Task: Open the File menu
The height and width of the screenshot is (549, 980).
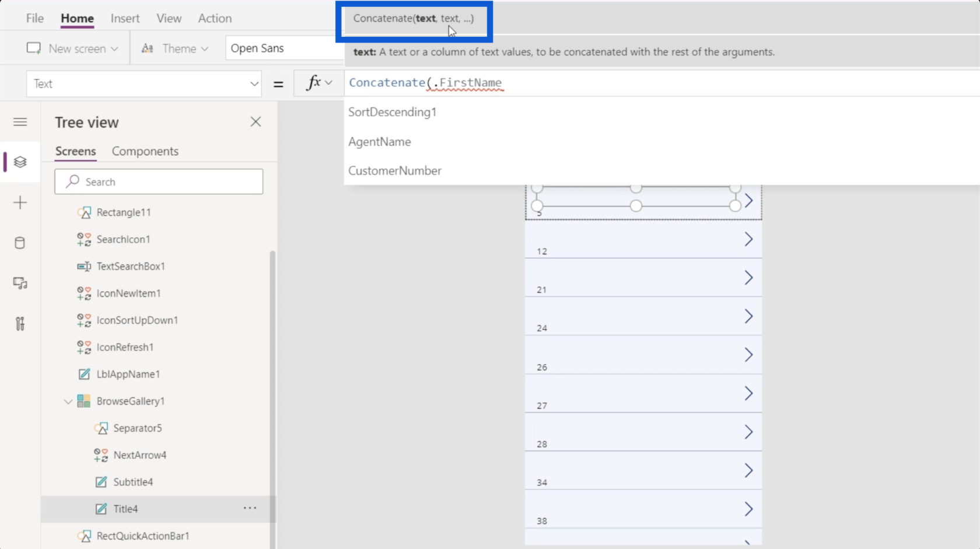Action: [35, 18]
